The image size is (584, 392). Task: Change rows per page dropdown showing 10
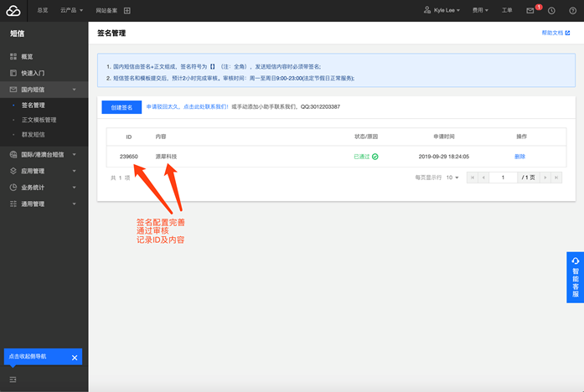452,178
